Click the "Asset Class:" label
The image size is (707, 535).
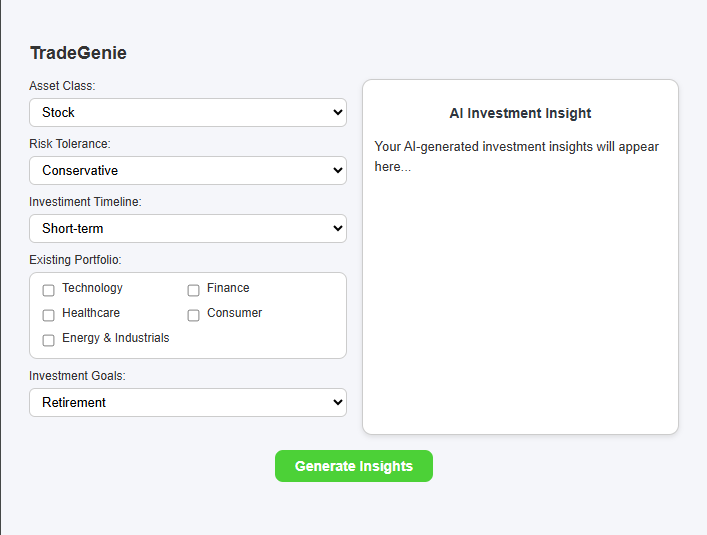62,86
